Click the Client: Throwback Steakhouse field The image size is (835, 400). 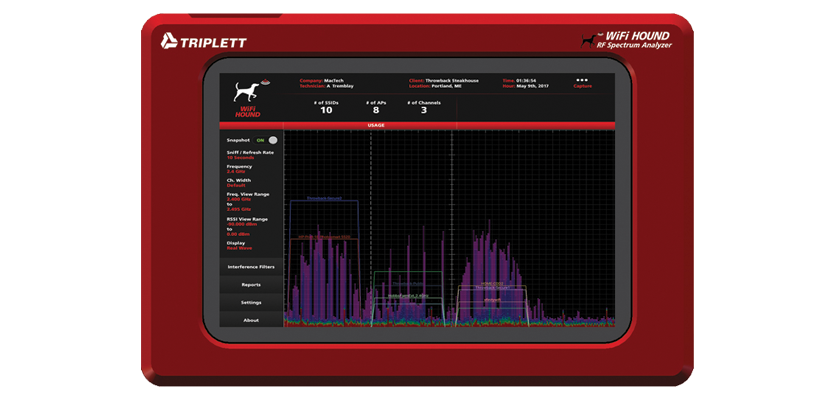[444, 80]
